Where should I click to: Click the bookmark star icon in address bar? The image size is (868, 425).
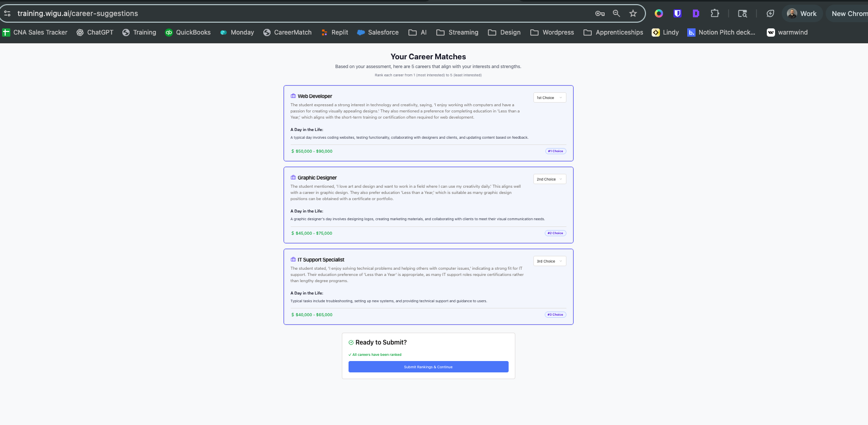tap(633, 13)
